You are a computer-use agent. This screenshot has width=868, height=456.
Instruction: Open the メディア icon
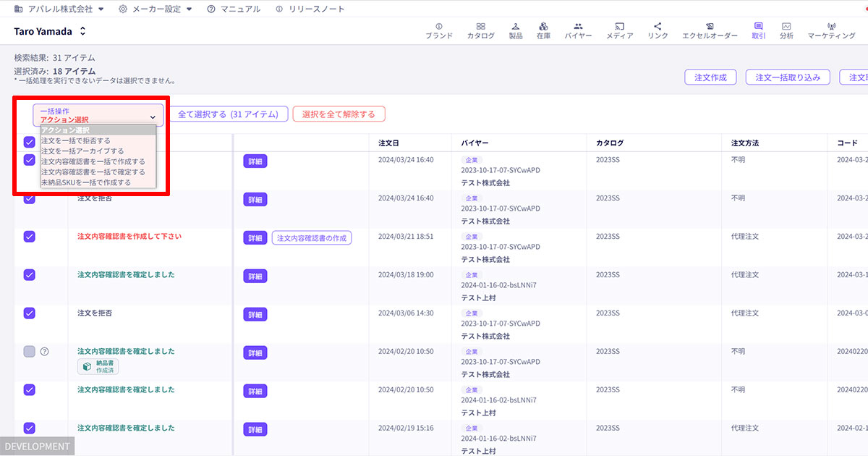[619, 26]
